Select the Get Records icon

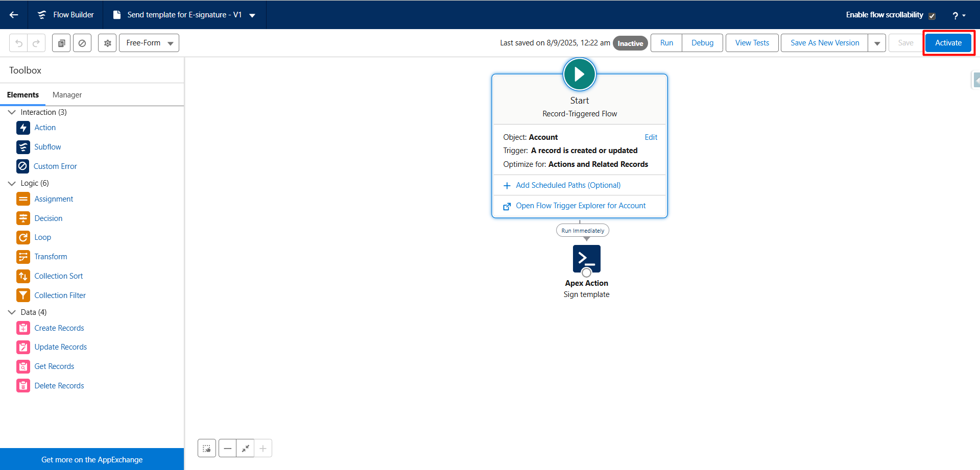pos(23,366)
